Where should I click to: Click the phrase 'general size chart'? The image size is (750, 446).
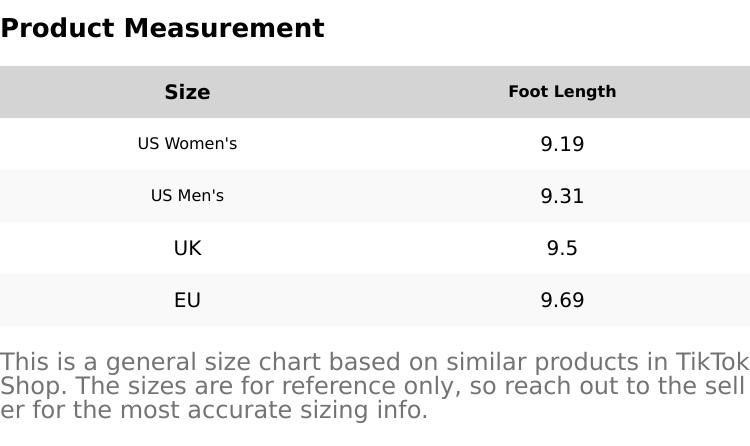(x=214, y=362)
